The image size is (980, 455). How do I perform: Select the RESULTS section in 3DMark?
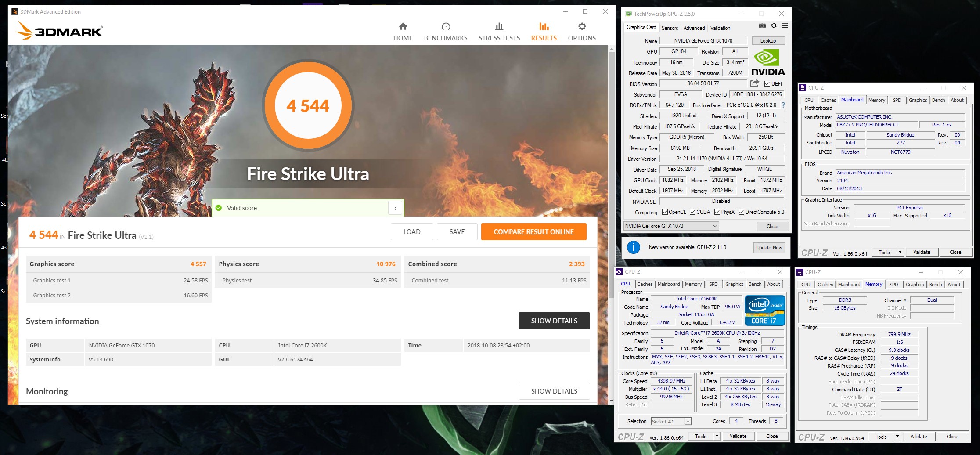(x=544, y=32)
